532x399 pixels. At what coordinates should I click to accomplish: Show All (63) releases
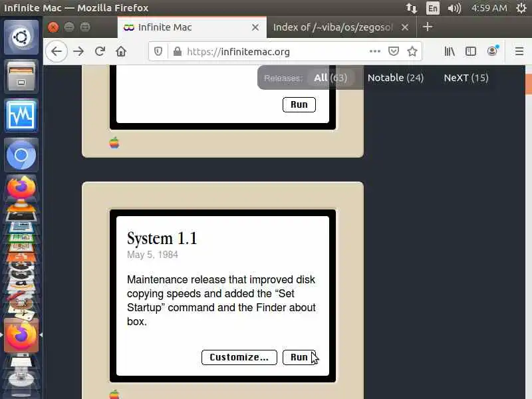coord(331,78)
